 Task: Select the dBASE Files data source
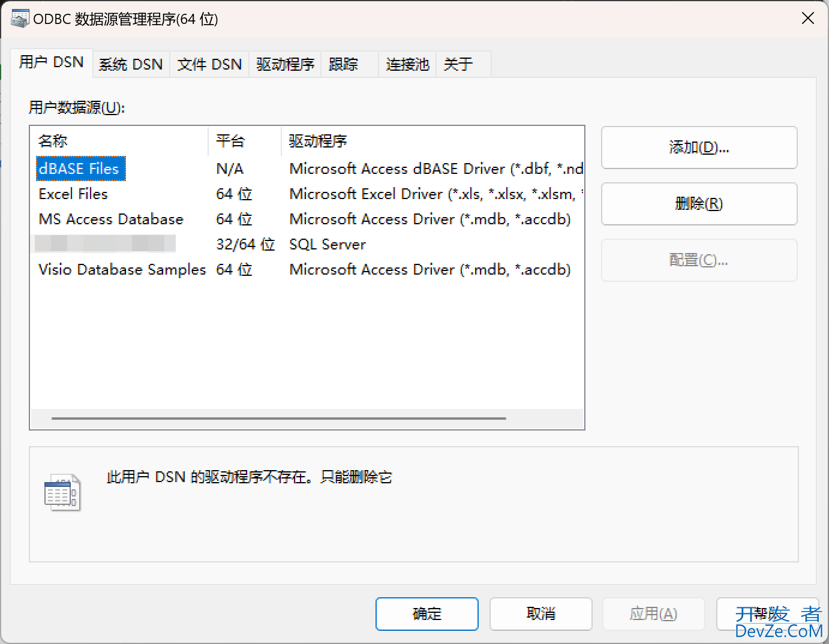tap(80, 169)
